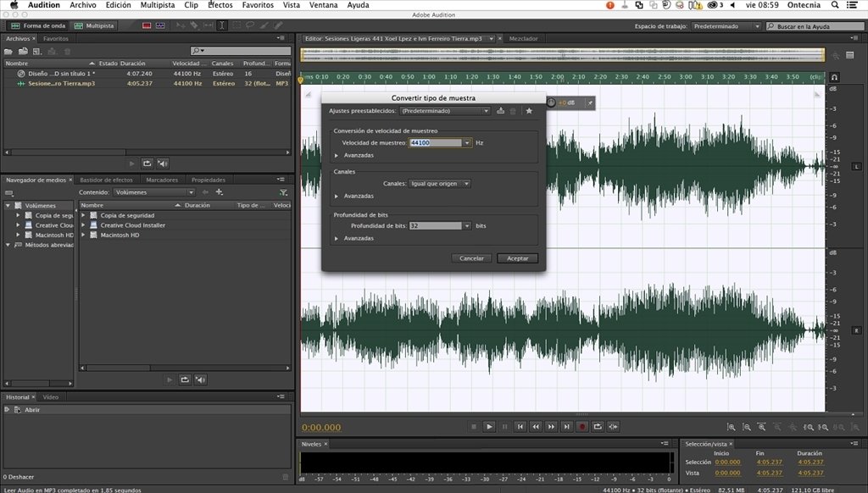This screenshot has width=868, height=493.
Task: Mark preset as favorite with star
Action: (x=529, y=111)
